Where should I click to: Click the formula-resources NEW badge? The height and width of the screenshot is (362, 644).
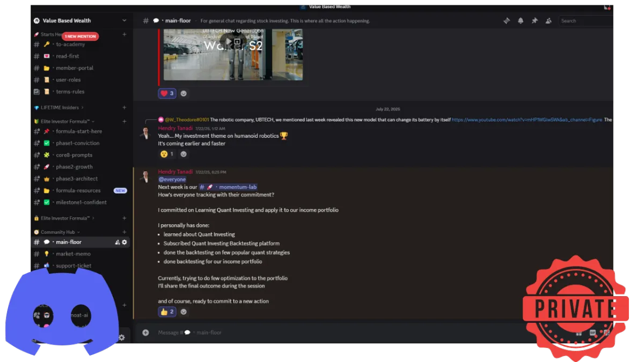click(x=120, y=190)
